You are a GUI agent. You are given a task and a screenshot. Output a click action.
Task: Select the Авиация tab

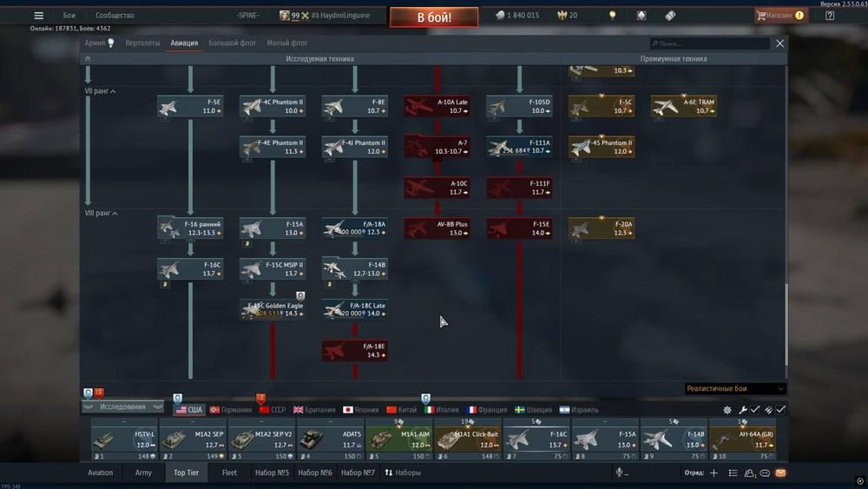coord(184,43)
